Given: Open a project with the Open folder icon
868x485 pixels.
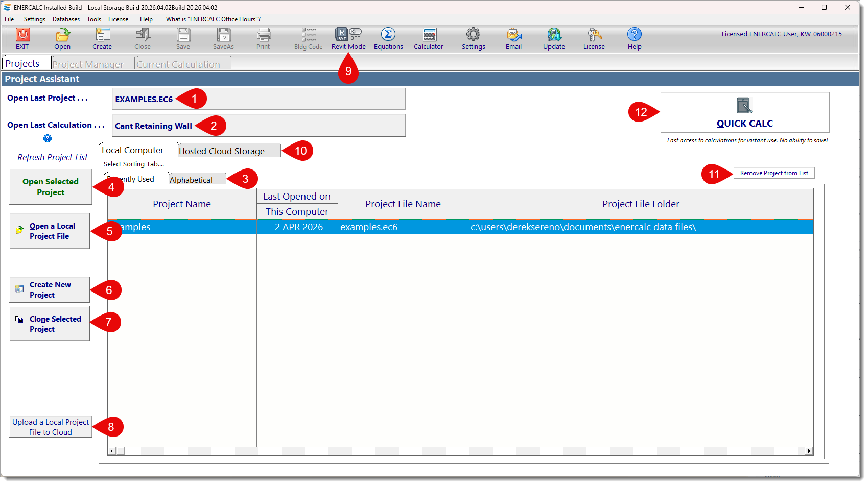Looking at the screenshot, I should pos(62,34).
